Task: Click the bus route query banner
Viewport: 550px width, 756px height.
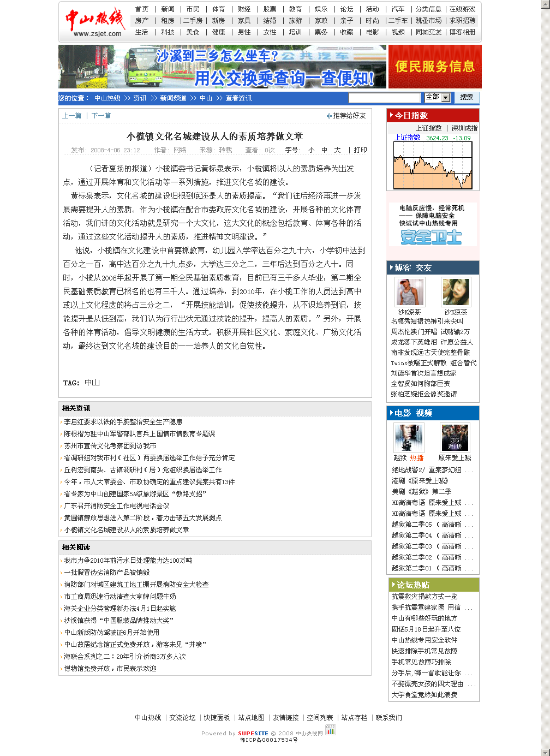Action: pos(222,67)
